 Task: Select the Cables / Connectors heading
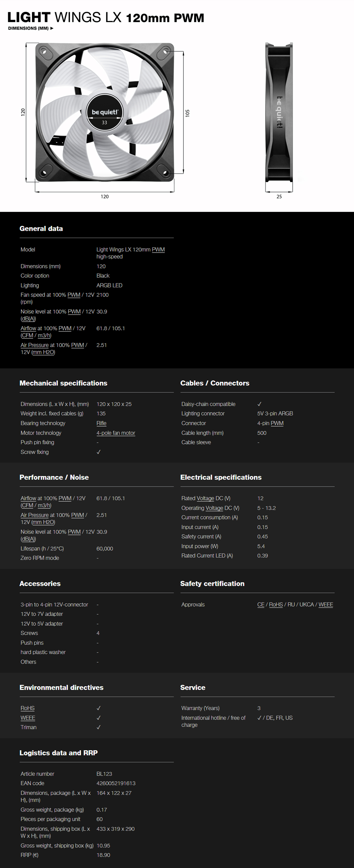point(215,383)
